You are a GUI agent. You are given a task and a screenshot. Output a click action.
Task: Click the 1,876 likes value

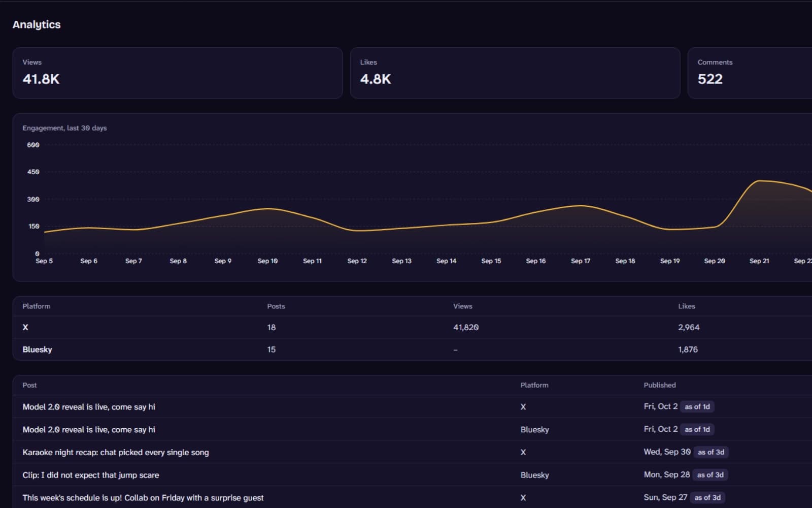[x=688, y=350]
